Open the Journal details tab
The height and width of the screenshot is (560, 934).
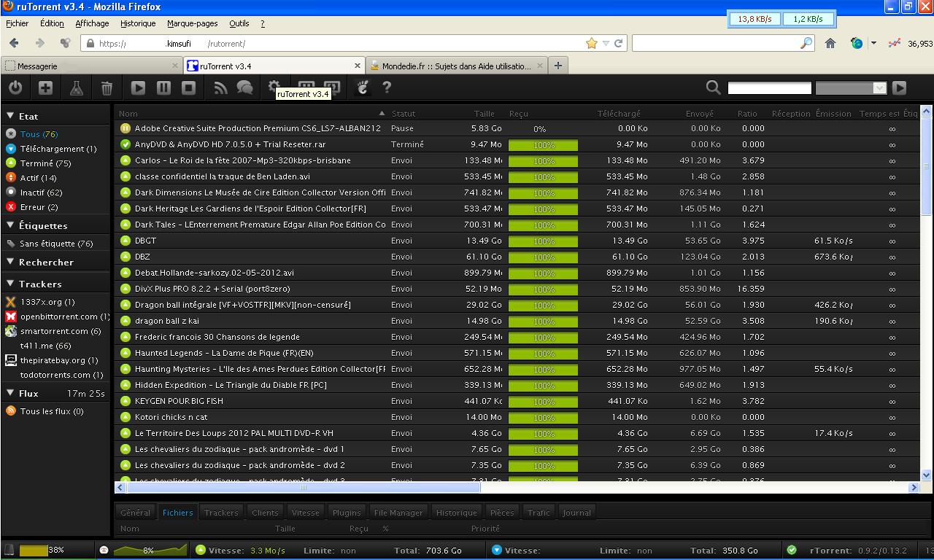(x=576, y=513)
